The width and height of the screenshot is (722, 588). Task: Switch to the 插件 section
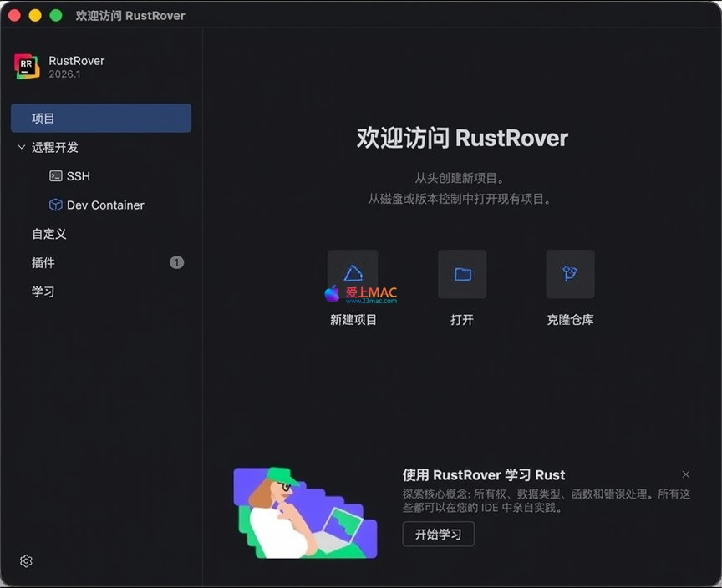pyautogui.click(x=43, y=262)
